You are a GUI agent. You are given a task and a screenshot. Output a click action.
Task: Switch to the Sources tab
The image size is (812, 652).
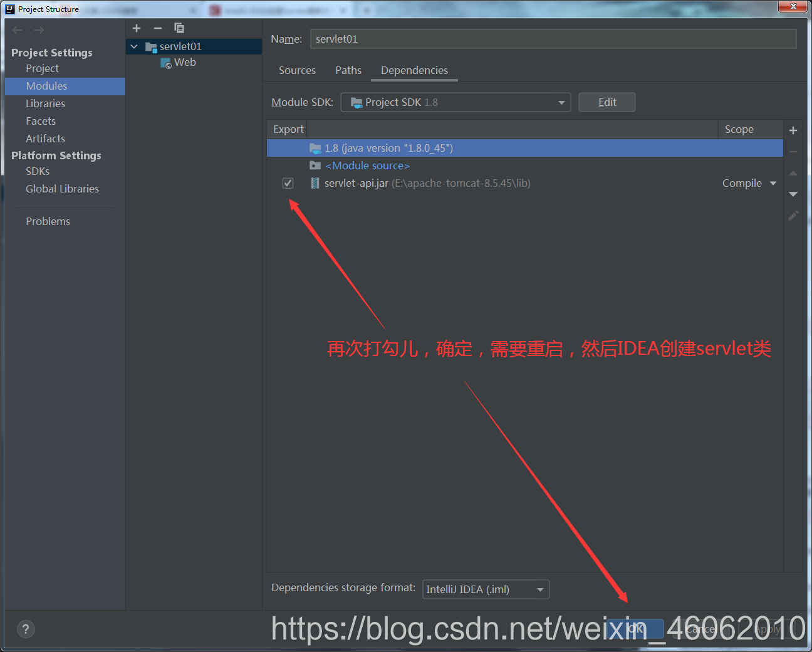[297, 70]
